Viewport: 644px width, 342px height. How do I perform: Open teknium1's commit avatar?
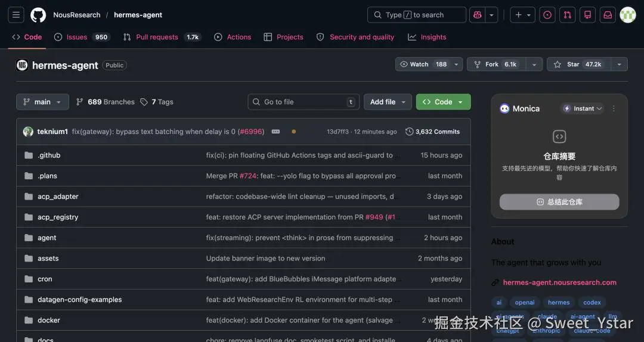(x=28, y=132)
